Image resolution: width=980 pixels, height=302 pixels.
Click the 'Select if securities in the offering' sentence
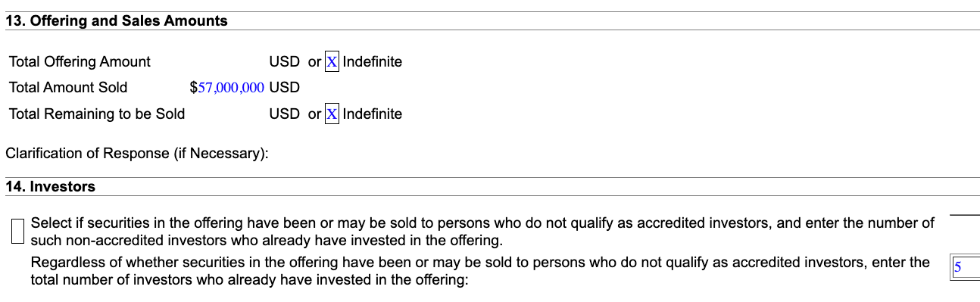(482, 232)
